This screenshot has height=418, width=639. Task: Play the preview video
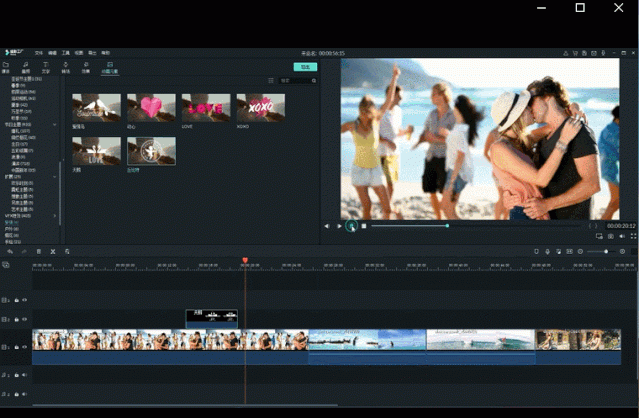click(x=339, y=226)
